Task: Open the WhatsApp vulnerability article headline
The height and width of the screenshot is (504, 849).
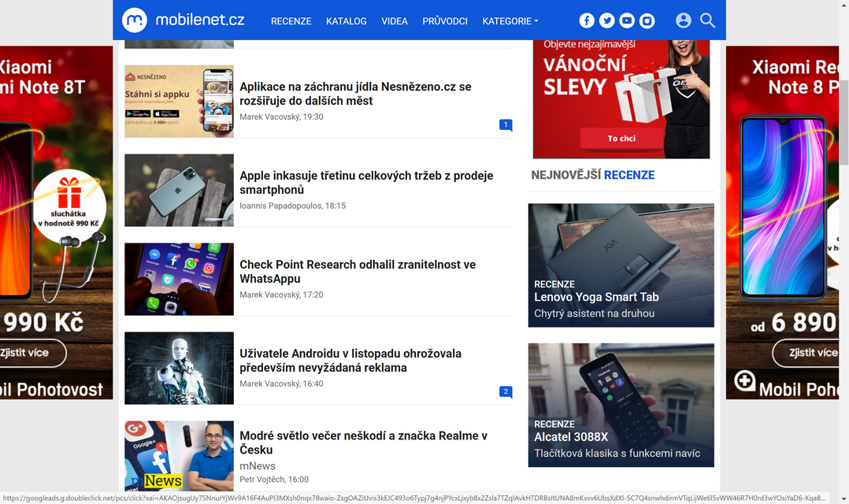Action: [x=357, y=272]
